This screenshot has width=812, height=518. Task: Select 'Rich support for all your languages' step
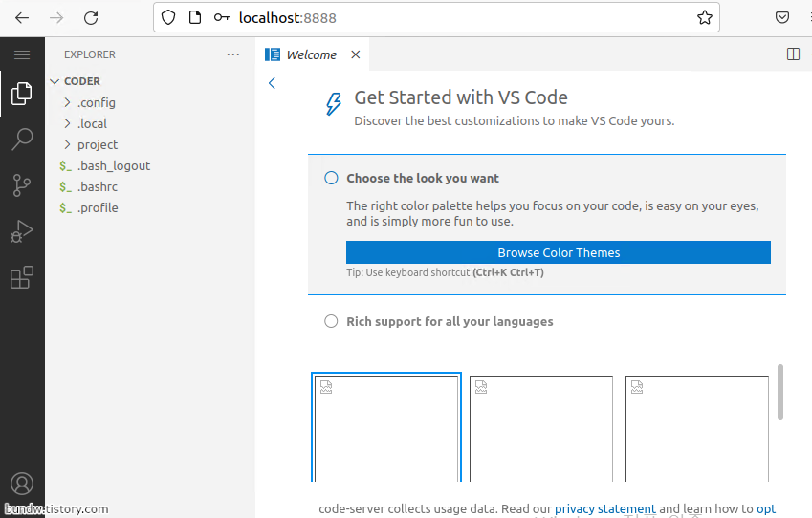click(x=450, y=321)
